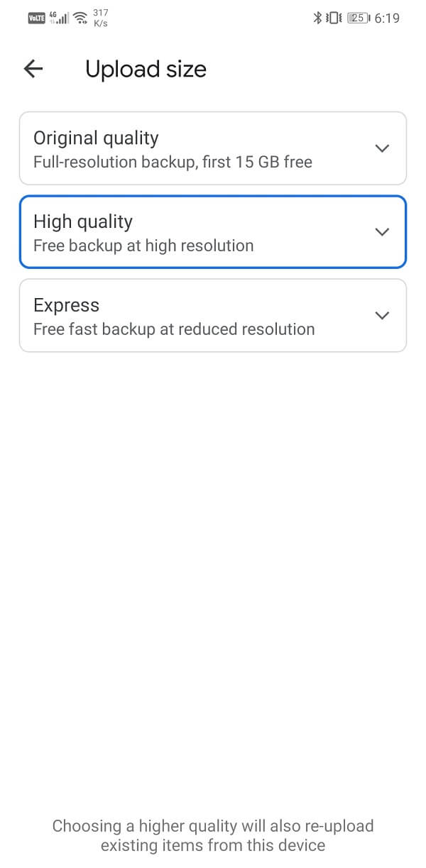426x868 pixels.
Task: Tap the clock showing 6:19
Action: click(387, 18)
